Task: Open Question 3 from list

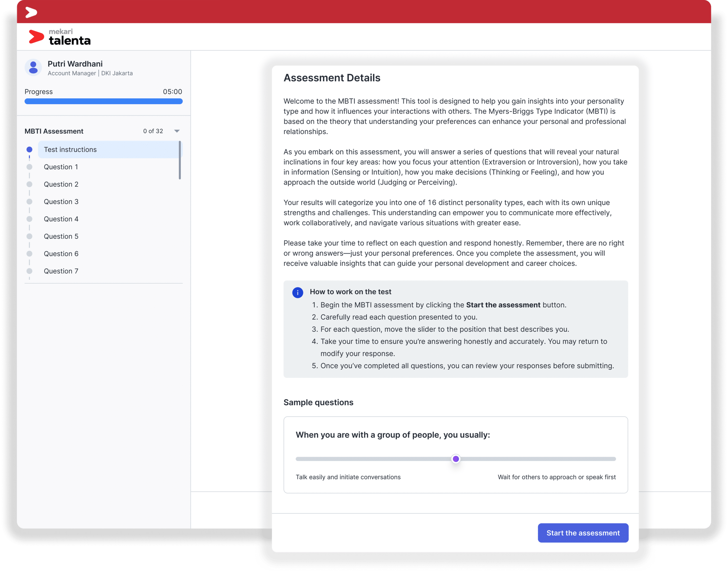Action: pos(61,202)
